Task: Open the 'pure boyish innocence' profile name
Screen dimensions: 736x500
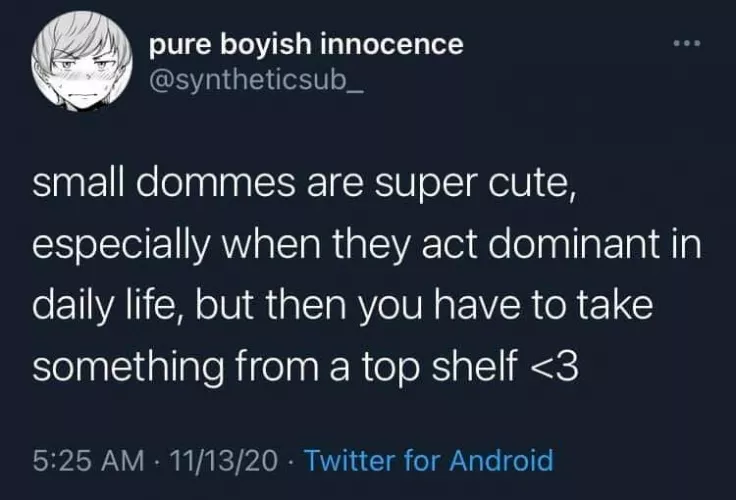Action: click(305, 44)
